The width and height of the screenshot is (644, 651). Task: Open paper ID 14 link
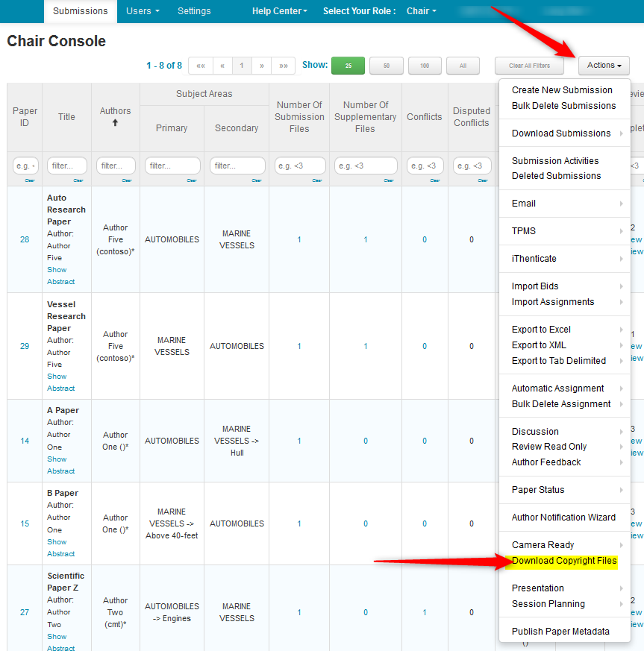[25, 441]
